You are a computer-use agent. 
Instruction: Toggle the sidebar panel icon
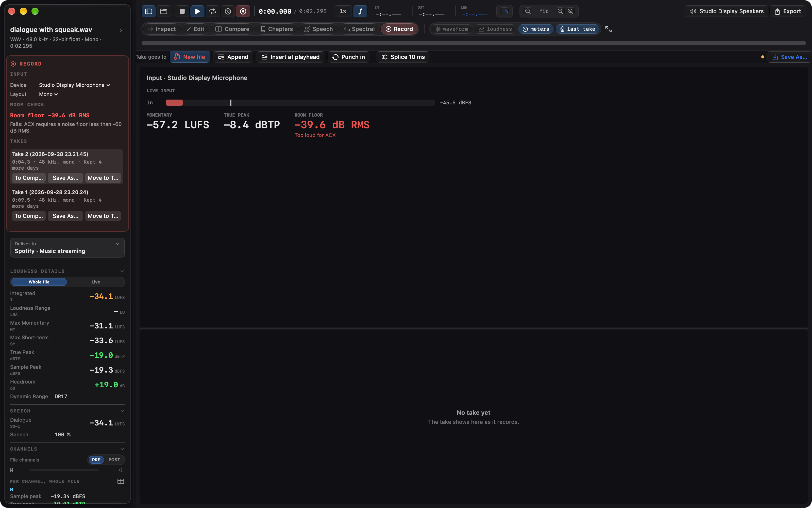coord(149,11)
